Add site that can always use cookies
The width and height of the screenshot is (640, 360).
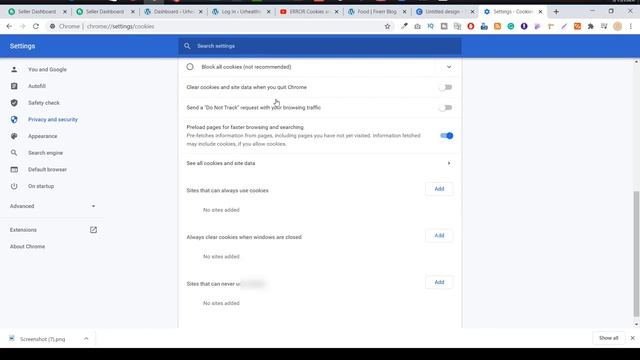(439, 189)
